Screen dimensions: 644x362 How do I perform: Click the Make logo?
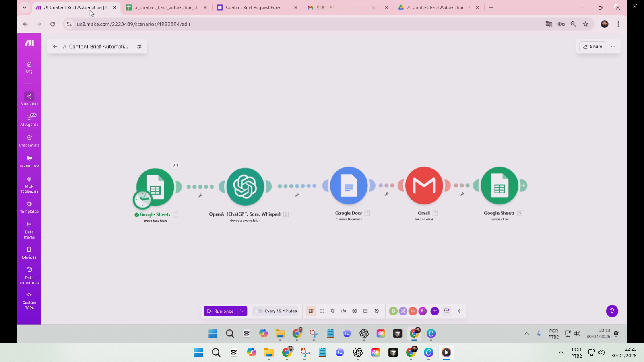pyautogui.click(x=29, y=43)
